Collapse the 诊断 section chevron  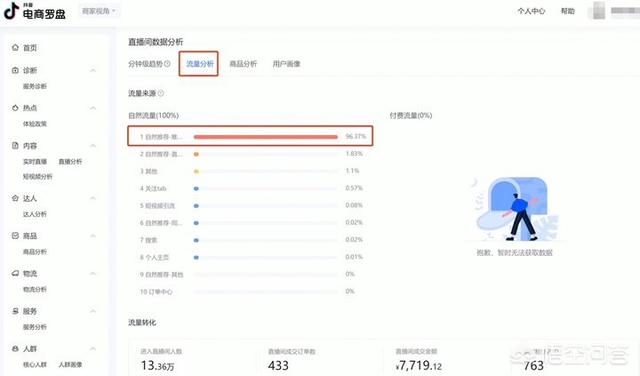[x=93, y=71]
